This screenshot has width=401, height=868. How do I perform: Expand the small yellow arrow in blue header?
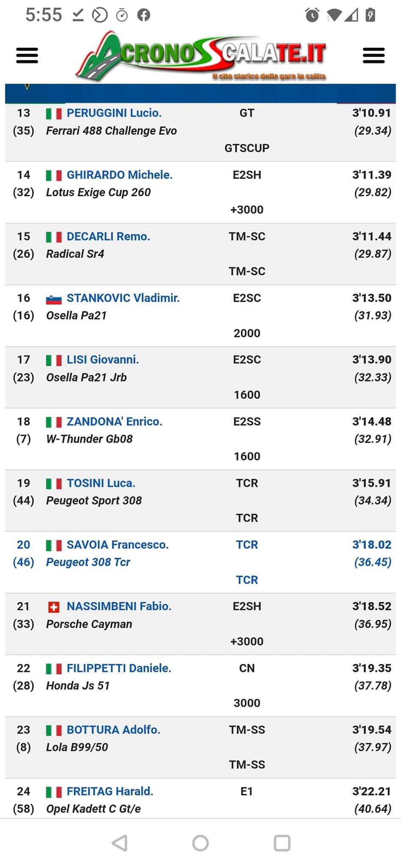click(x=27, y=87)
